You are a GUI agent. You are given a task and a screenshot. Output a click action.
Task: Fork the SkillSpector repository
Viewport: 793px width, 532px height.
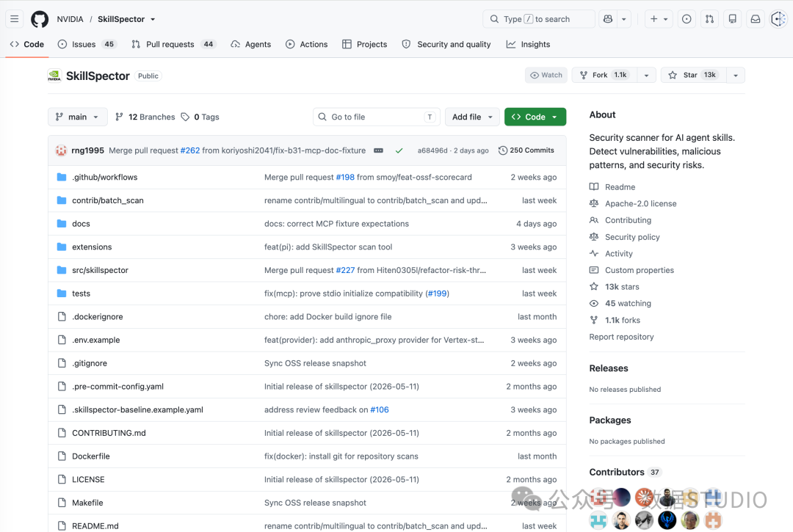(x=604, y=76)
